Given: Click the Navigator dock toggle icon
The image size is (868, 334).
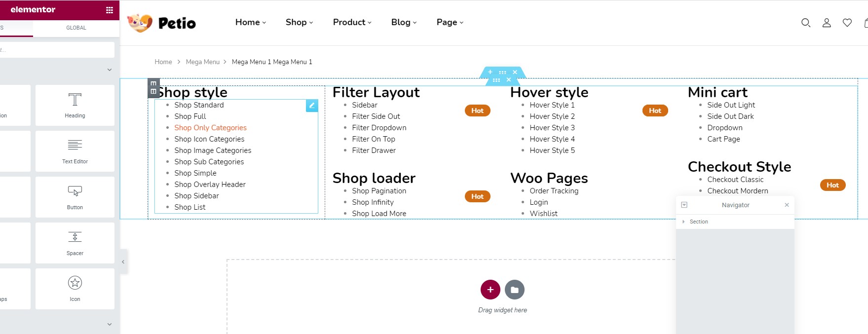Looking at the screenshot, I should point(684,205).
